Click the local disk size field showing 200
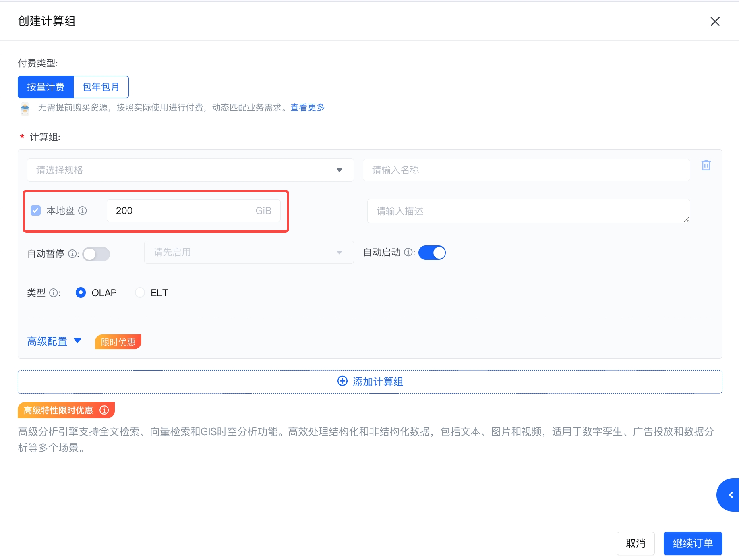The height and width of the screenshot is (560, 739). 193,211
